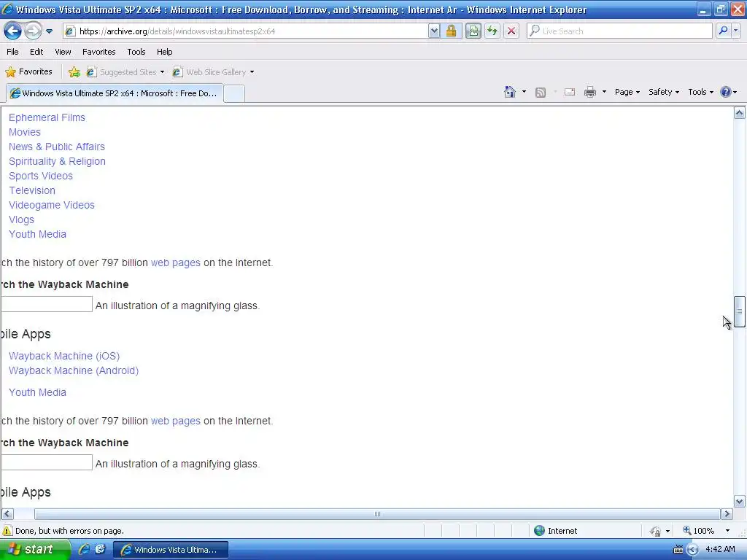Open Wayback Machine (Android) link
Screen dimensions: 747x560
pos(74,370)
